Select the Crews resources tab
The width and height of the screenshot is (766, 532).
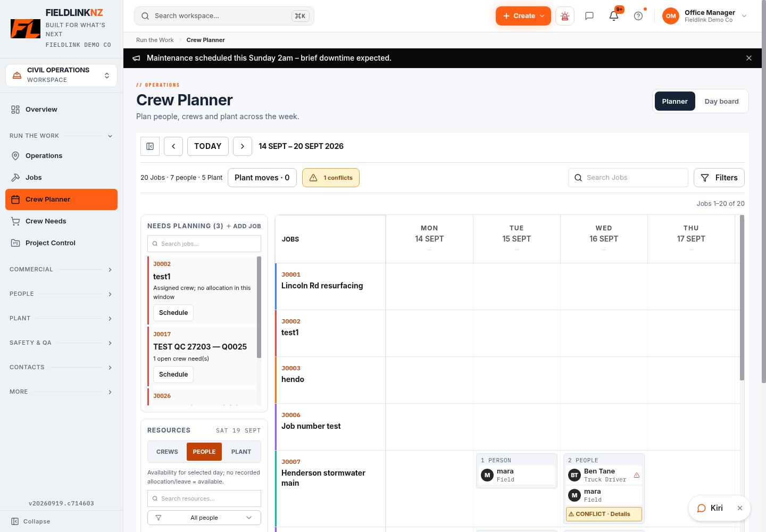[167, 452]
